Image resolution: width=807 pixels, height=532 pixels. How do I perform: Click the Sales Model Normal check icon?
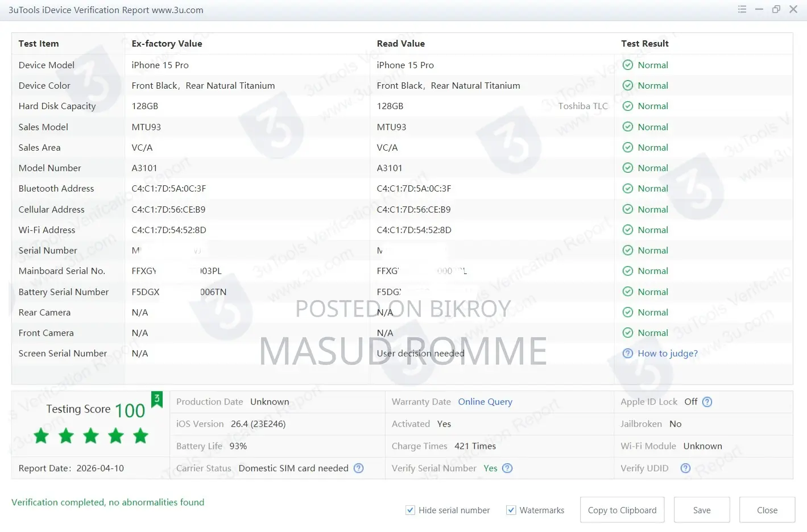[x=628, y=127]
